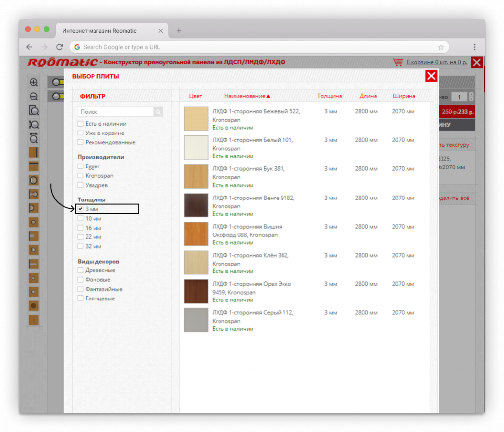The height and width of the screenshot is (432, 504).
Task: Tick the 'Древесные' decor type checkbox
Action: point(80,270)
